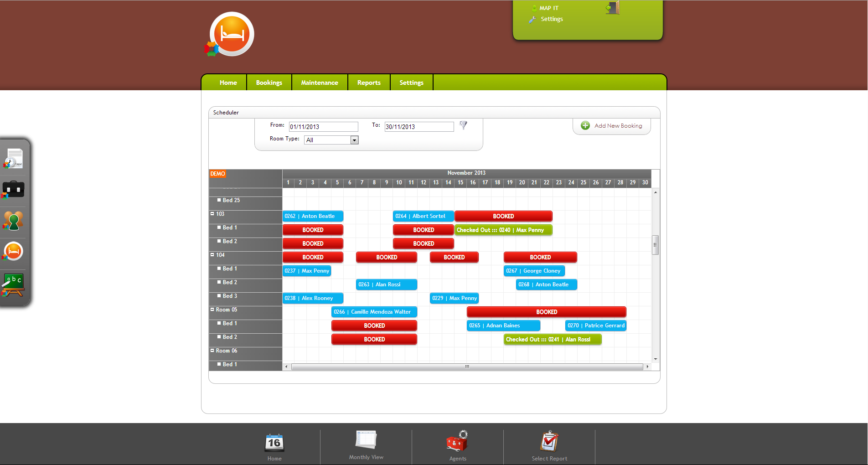Click the Select Report footer label
Image resolution: width=868 pixels, height=465 pixels.
pos(549,459)
